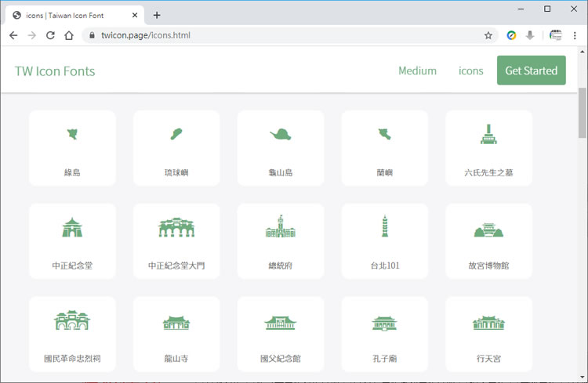This screenshot has height=383, width=588.
Task: Open a new browser tab
Action: point(157,15)
